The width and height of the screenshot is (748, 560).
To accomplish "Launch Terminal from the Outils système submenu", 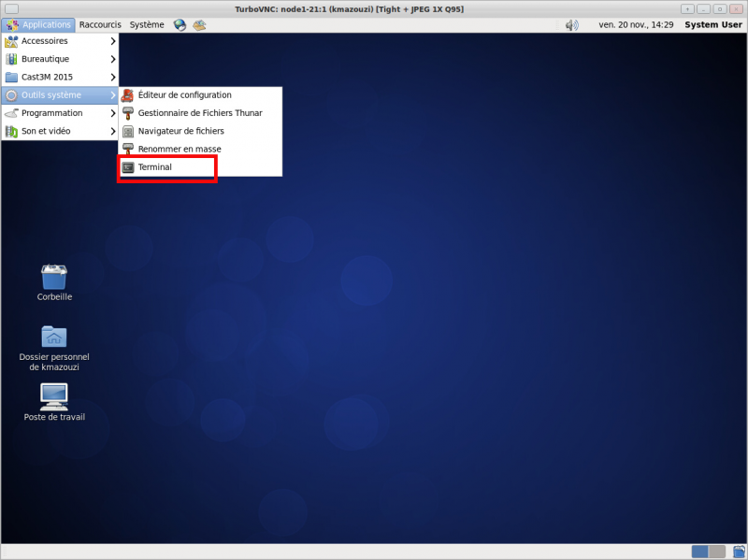I will (154, 167).
